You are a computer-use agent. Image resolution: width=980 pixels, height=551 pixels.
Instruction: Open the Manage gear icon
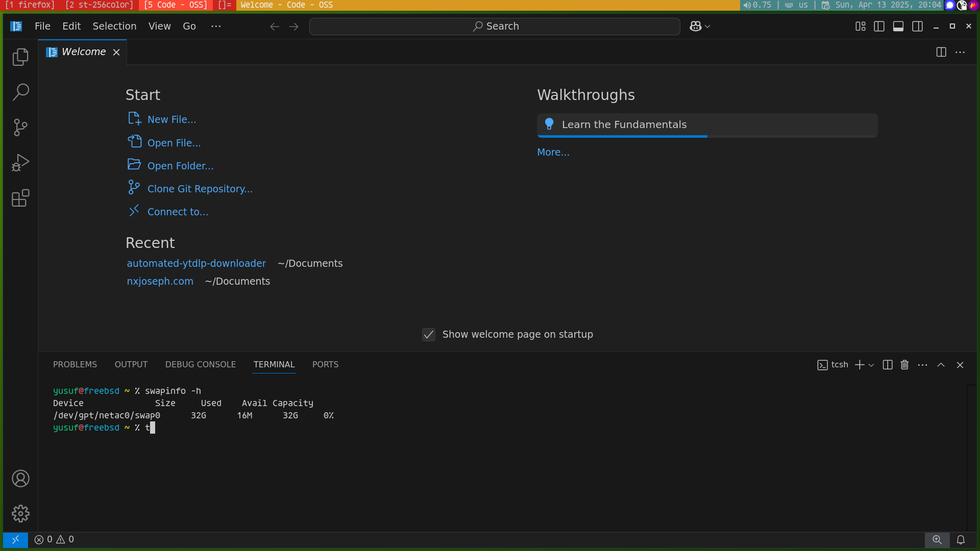coord(20,514)
